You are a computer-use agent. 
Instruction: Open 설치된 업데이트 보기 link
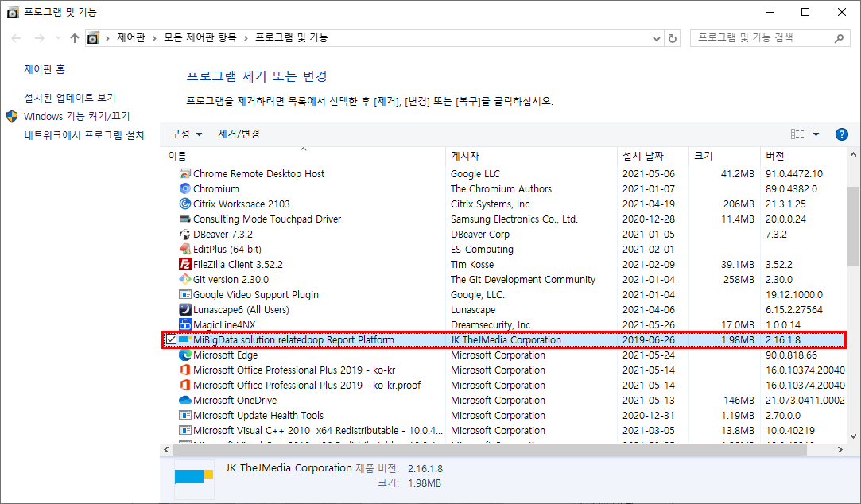pyautogui.click(x=70, y=98)
